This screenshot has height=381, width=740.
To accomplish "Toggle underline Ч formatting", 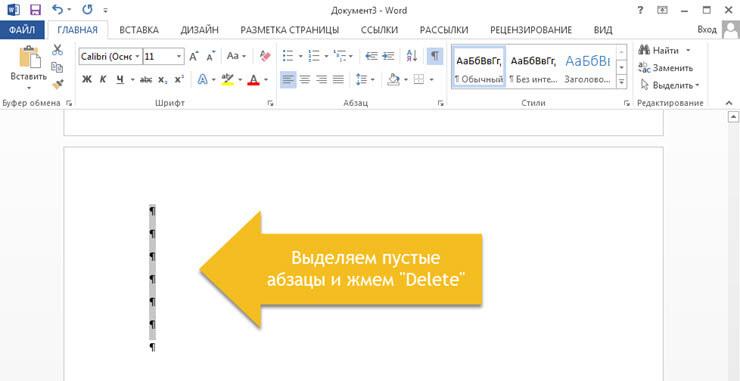I will tap(120, 80).
